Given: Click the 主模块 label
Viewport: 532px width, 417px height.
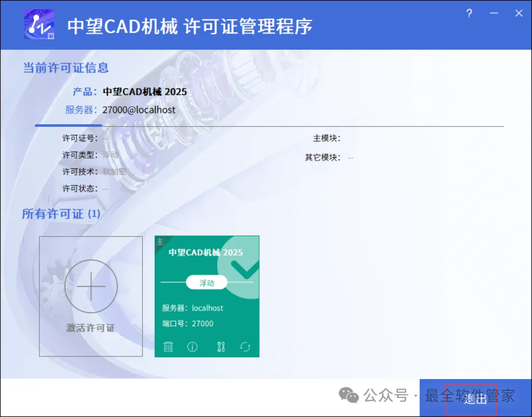Looking at the screenshot, I should 327,138.
